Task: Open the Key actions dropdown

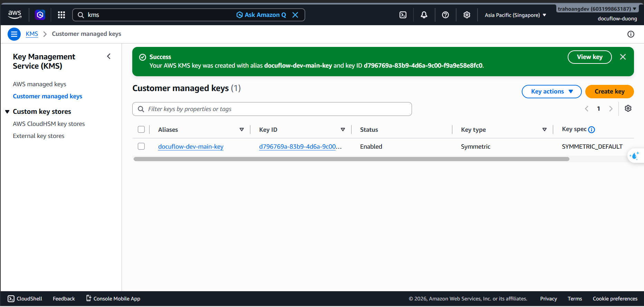Action: 552,91
